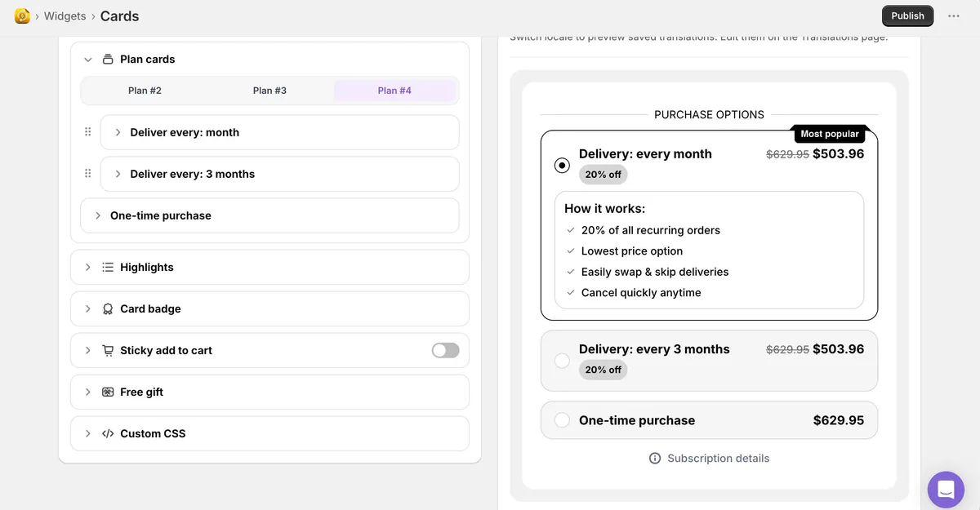Click the Custom CSS code icon
Image resolution: width=980 pixels, height=510 pixels.
coord(108,434)
